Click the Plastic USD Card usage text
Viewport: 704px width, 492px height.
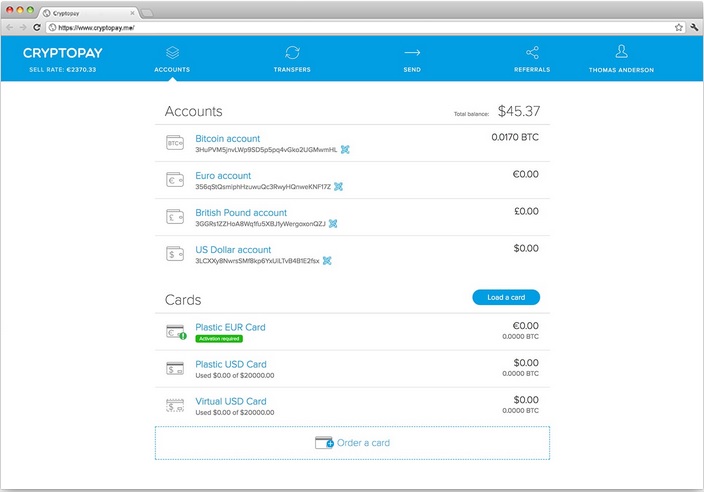(235, 375)
